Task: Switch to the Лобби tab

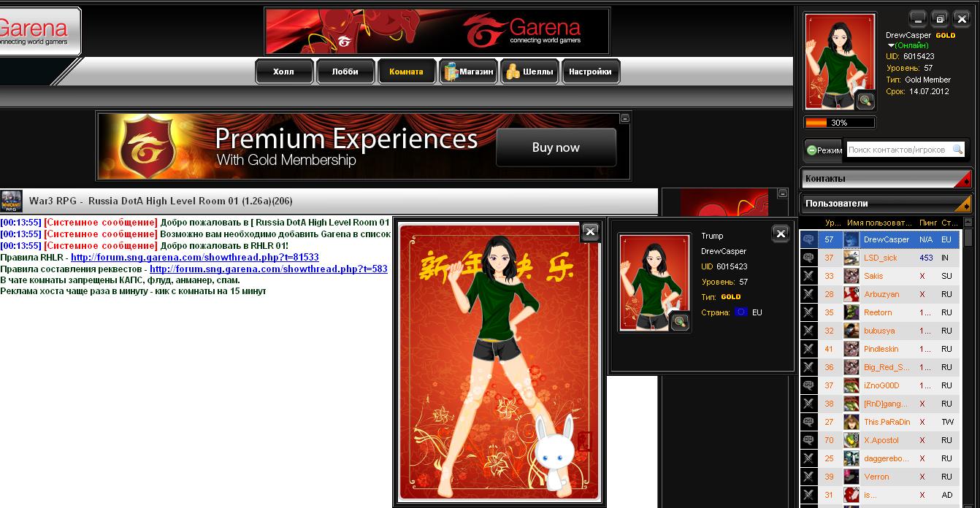Action: pyautogui.click(x=345, y=72)
